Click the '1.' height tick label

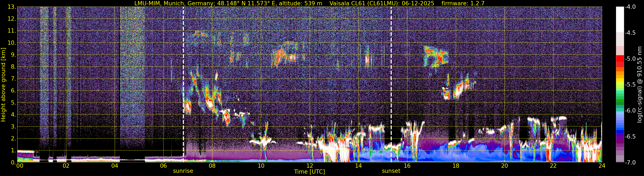(x=13, y=151)
